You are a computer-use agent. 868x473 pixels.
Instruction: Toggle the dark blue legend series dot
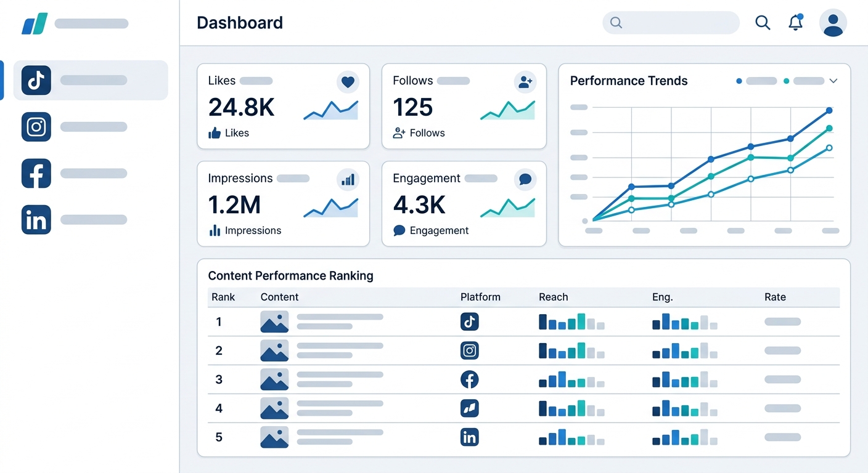coord(739,81)
